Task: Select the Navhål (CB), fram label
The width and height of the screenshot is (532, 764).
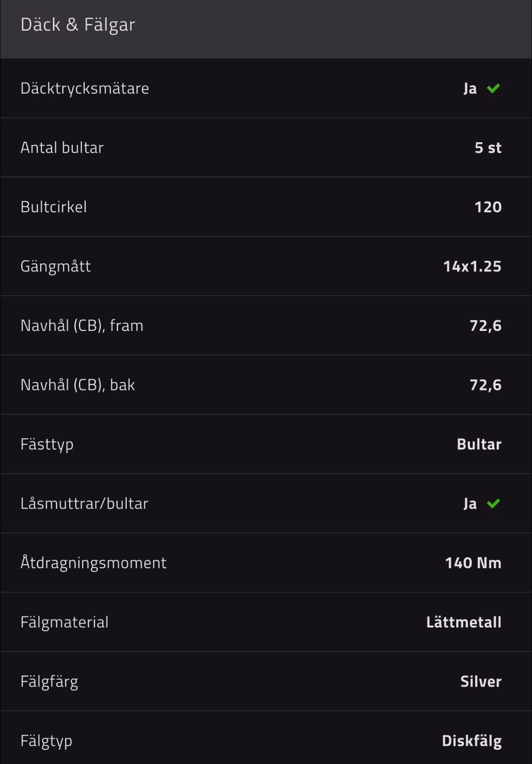Action: pos(82,326)
